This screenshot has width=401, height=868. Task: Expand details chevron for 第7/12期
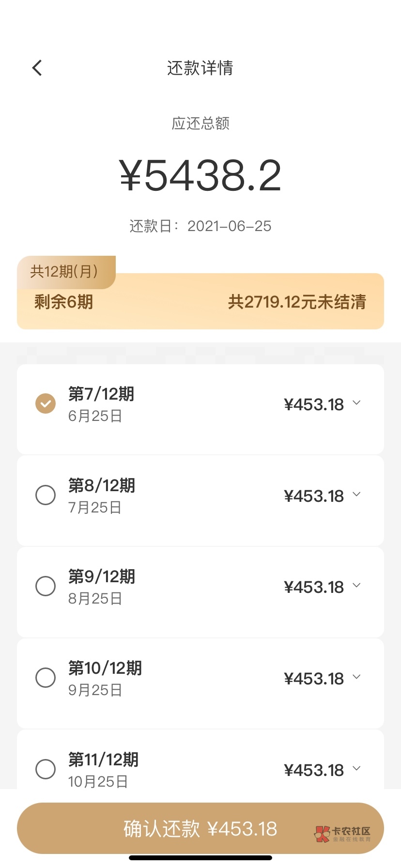[357, 403]
